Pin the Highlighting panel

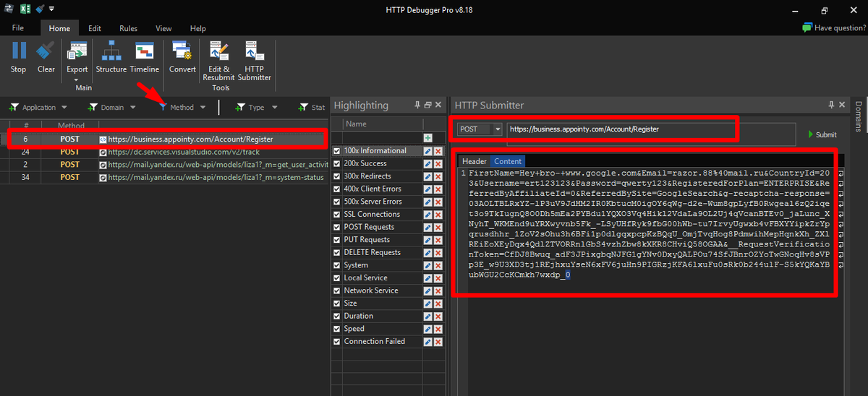point(417,106)
